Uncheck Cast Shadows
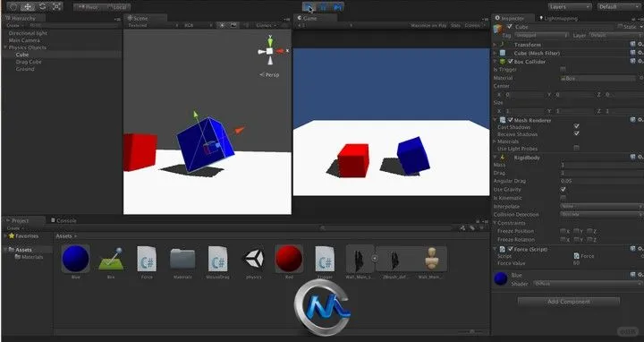 tap(577, 126)
